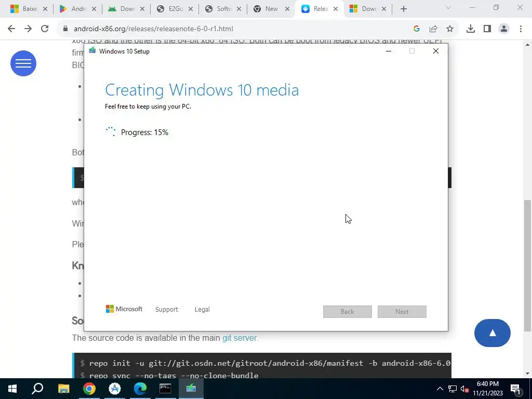The image size is (532, 399).
Task: Click the Next button in Setup
Action: (x=402, y=312)
